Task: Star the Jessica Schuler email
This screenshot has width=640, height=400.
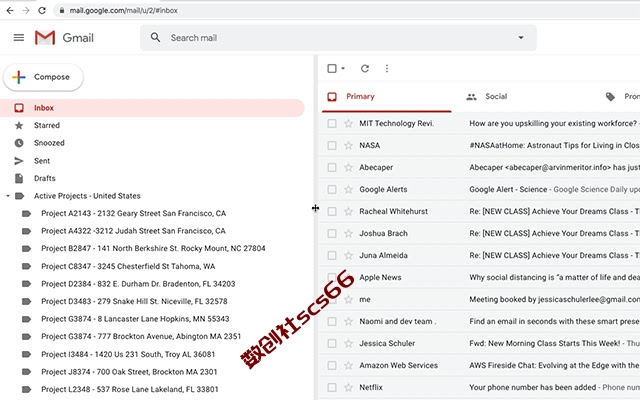Action: click(348, 344)
